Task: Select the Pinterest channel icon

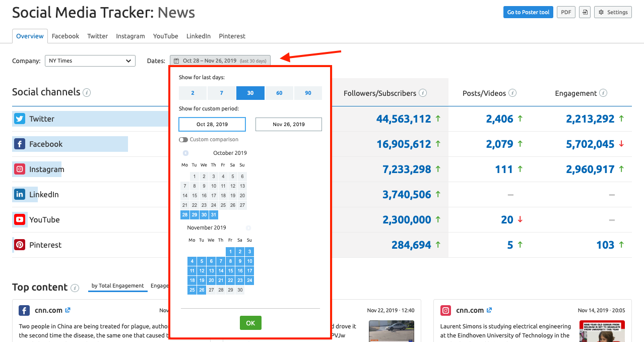Action: 19,245
